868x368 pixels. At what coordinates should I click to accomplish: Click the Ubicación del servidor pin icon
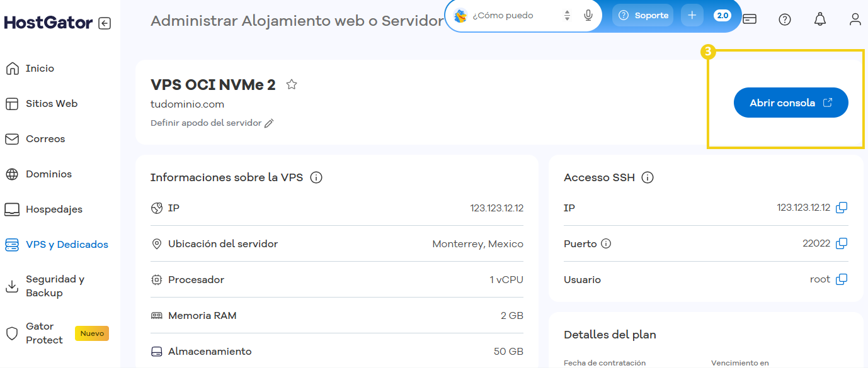tap(157, 244)
